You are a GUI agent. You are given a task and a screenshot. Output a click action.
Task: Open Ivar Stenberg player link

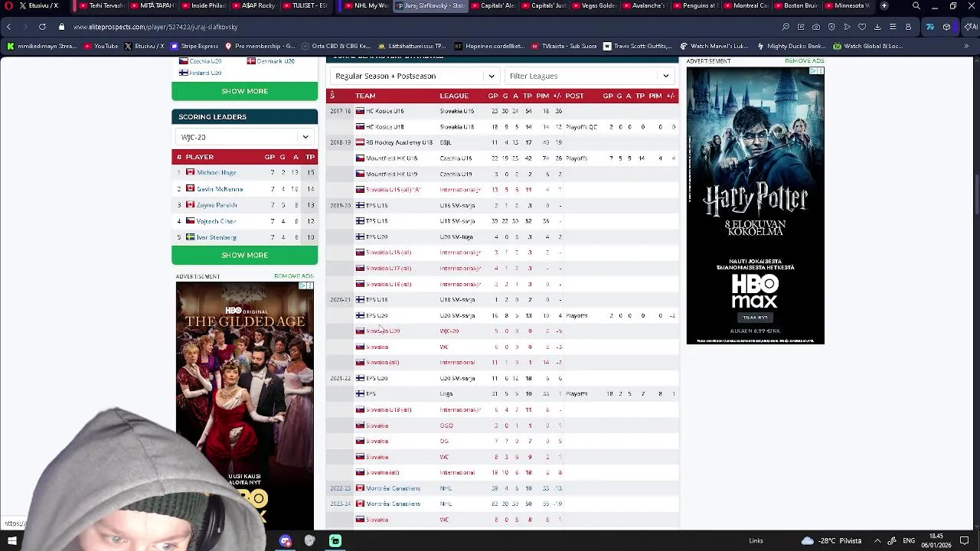click(217, 237)
